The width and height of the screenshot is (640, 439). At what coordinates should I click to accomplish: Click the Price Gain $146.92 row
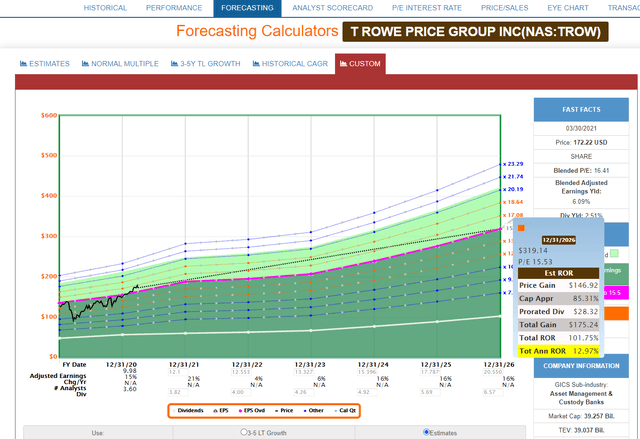click(x=558, y=285)
